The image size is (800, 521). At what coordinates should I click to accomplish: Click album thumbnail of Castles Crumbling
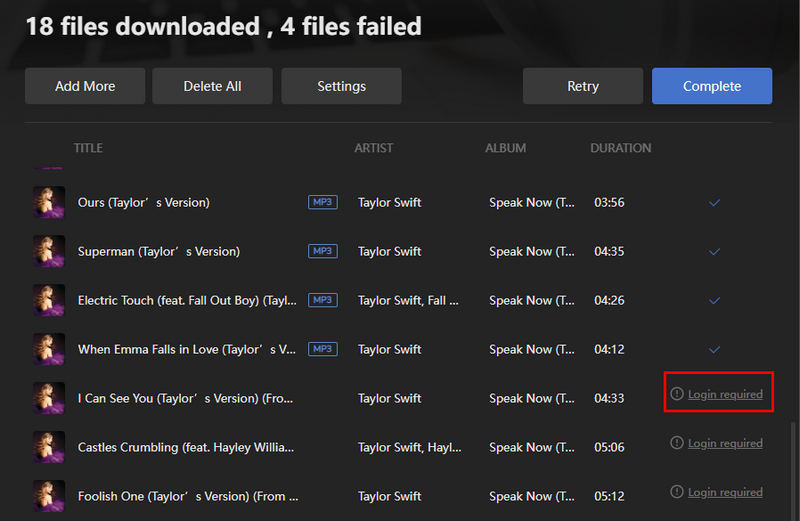[x=49, y=447]
